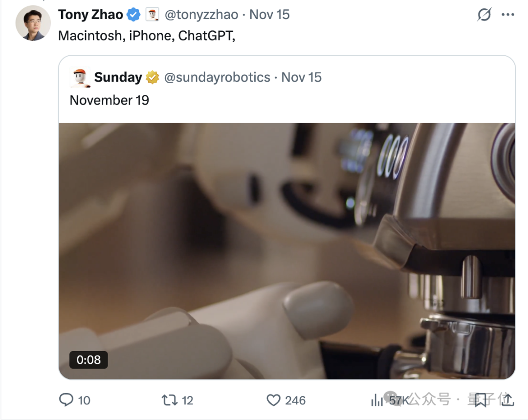Viewport: 528px width, 420px height.
Task: Click Tony Zhao's blue verified badge
Action: tap(133, 15)
